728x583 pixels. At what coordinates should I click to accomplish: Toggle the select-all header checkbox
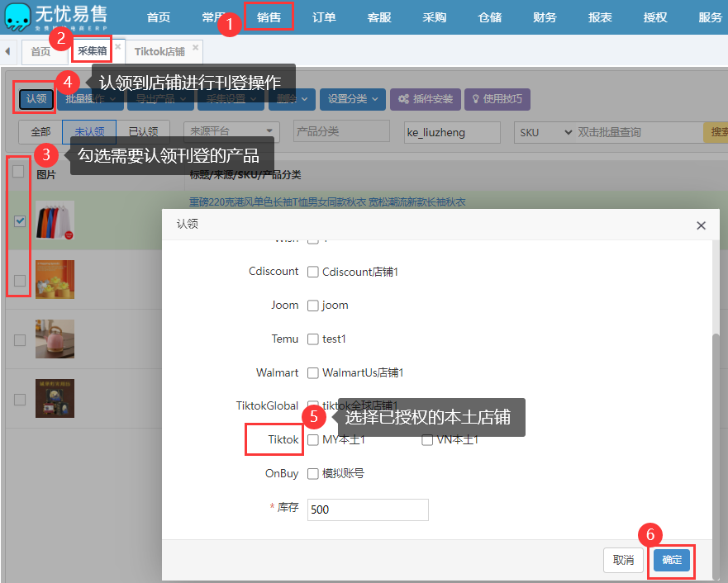tap(18, 172)
